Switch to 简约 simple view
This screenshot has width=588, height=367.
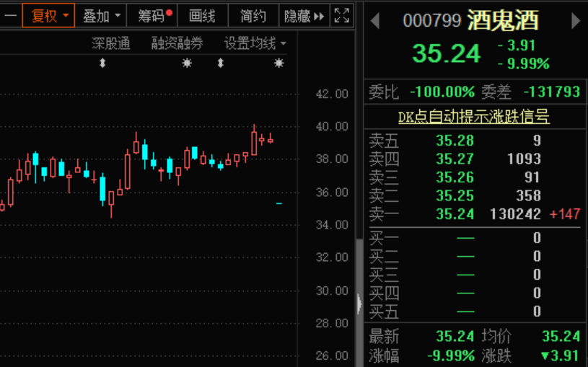pyautogui.click(x=253, y=15)
